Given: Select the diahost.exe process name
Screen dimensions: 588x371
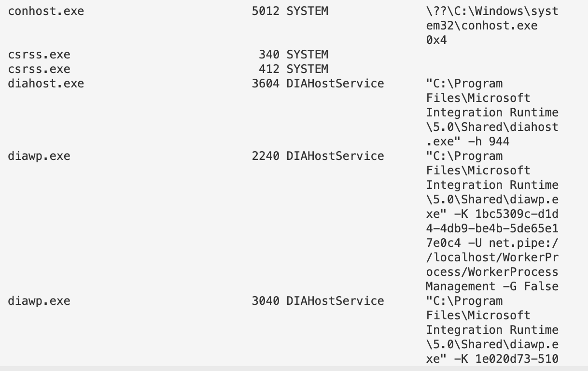Looking at the screenshot, I should pyautogui.click(x=46, y=84).
